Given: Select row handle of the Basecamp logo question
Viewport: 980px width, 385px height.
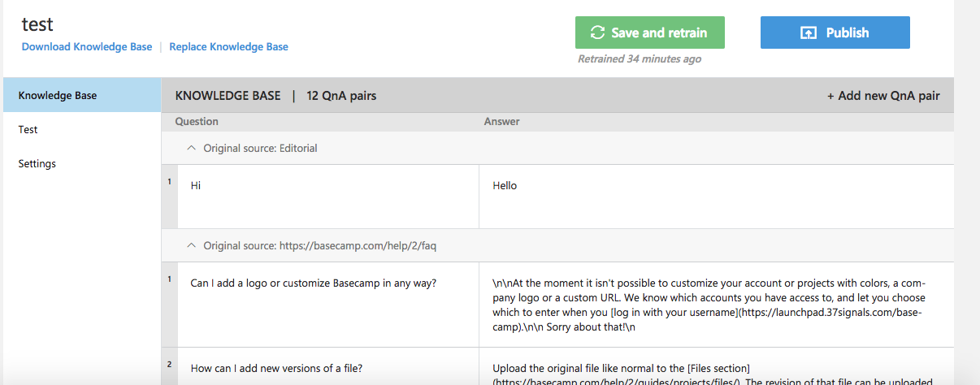Looking at the screenshot, I should 170,305.
